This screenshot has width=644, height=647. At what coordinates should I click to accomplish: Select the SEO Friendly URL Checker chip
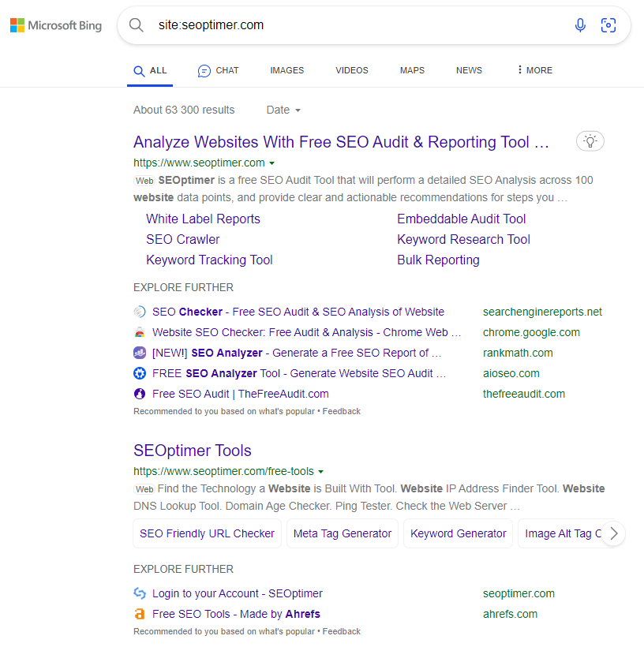(x=207, y=533)
